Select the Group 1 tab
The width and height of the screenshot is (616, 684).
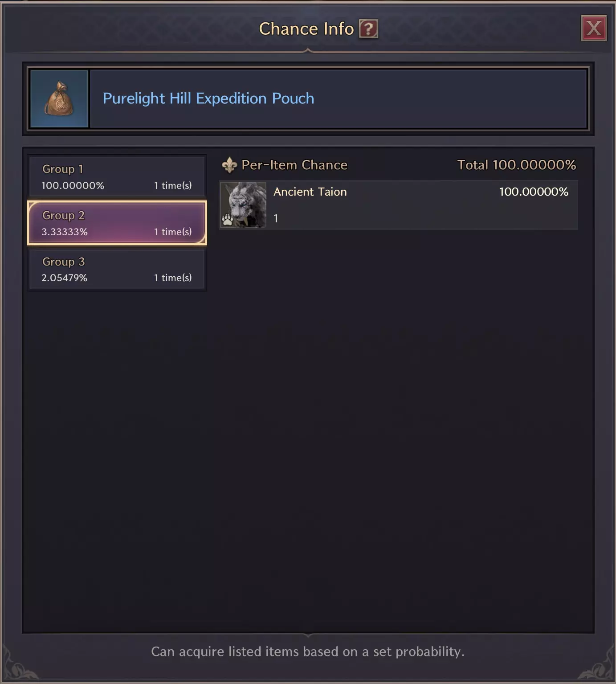[x=117, y=177]
